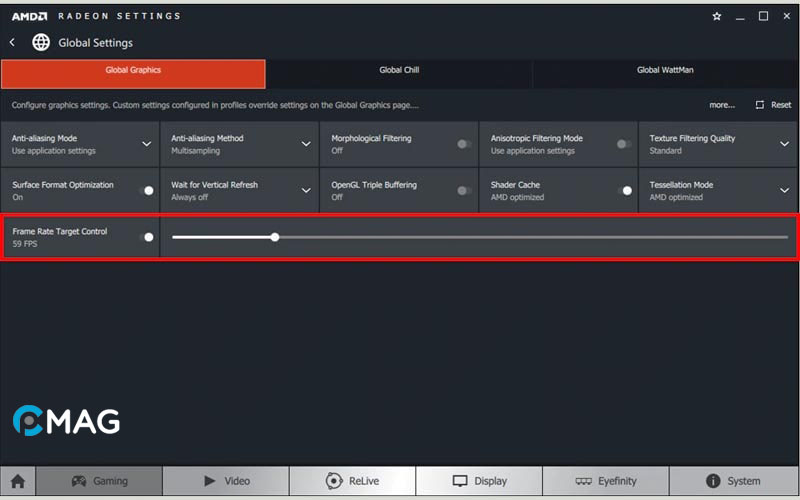Switch to the Global Chill tab
Viewport: 800px width, 500px height.
tap(399, 74)
